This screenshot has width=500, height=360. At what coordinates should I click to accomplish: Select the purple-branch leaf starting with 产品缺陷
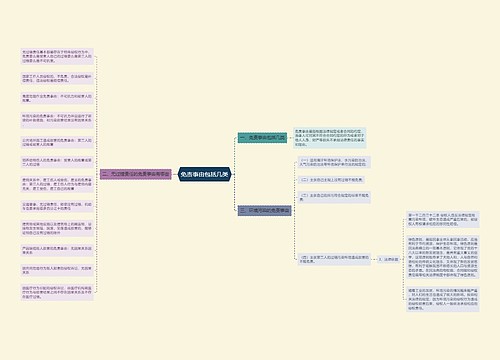click(x=57, y=250)
